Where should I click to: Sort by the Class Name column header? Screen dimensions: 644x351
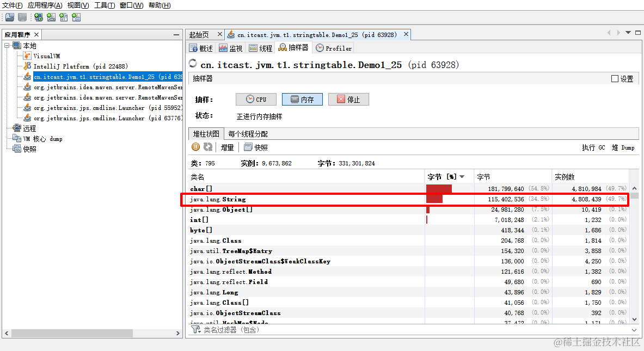306,176
